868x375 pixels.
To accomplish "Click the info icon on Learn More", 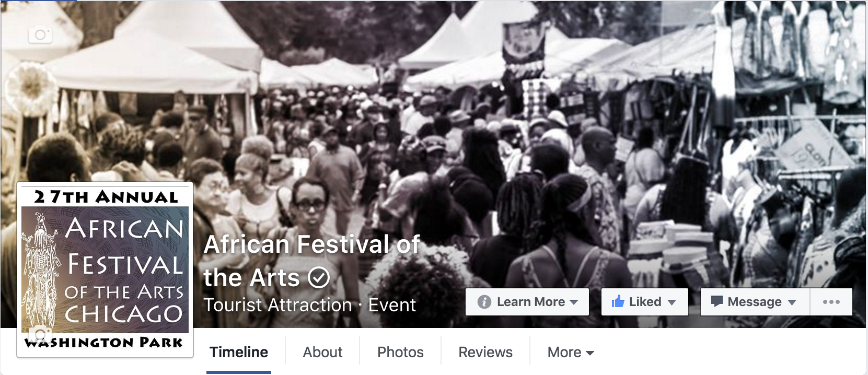I will click(484, 302).
